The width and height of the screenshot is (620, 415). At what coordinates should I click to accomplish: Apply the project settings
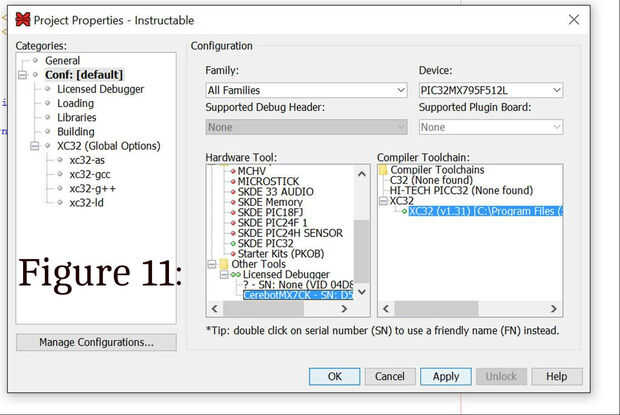click(x=446, y=376)
